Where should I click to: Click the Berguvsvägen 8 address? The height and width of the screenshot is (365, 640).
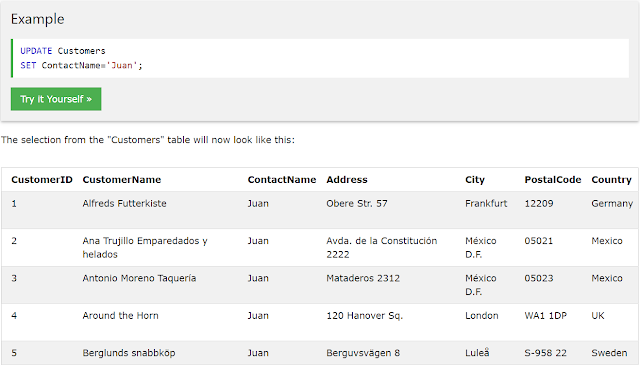coord(363,353)
